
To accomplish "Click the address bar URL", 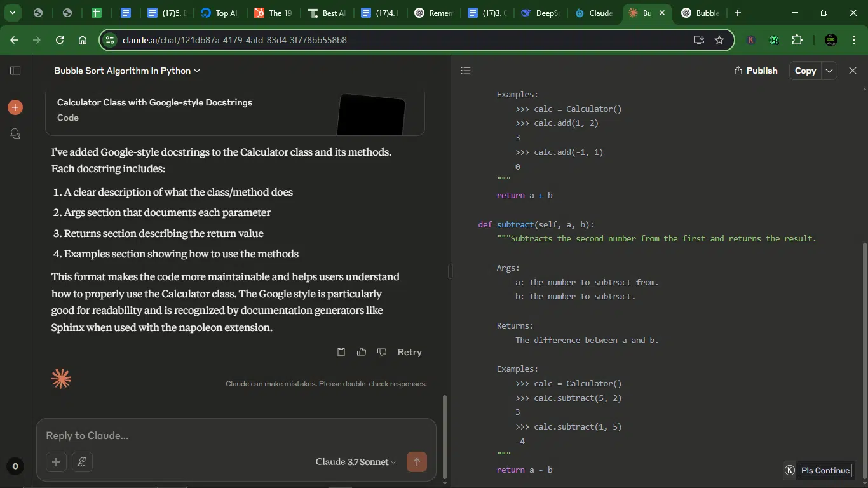I will click(234, 40).
